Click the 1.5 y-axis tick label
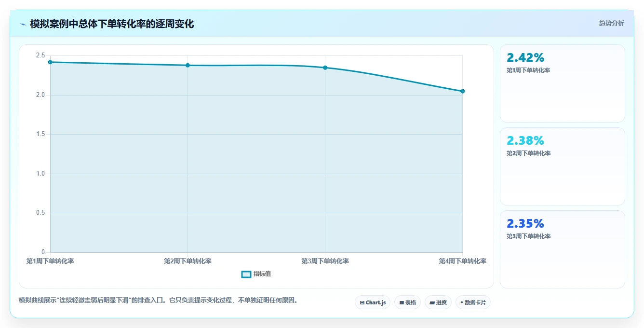Viewport: 644px width, 328px height. [40, 134]
